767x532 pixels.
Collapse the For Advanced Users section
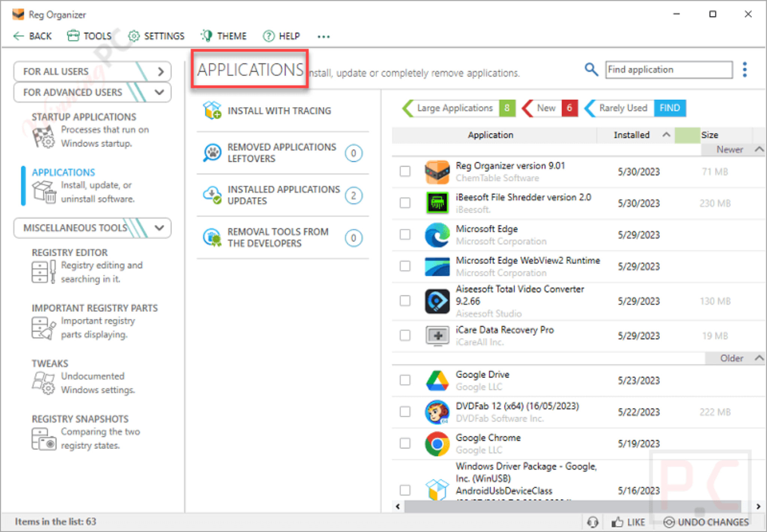pyautogui.click(x=92, y=92)
